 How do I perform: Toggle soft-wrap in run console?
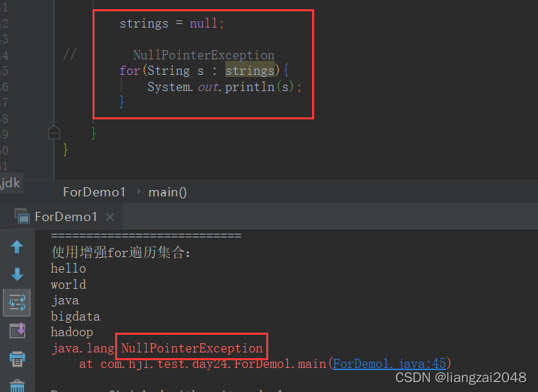coord(16,302)
